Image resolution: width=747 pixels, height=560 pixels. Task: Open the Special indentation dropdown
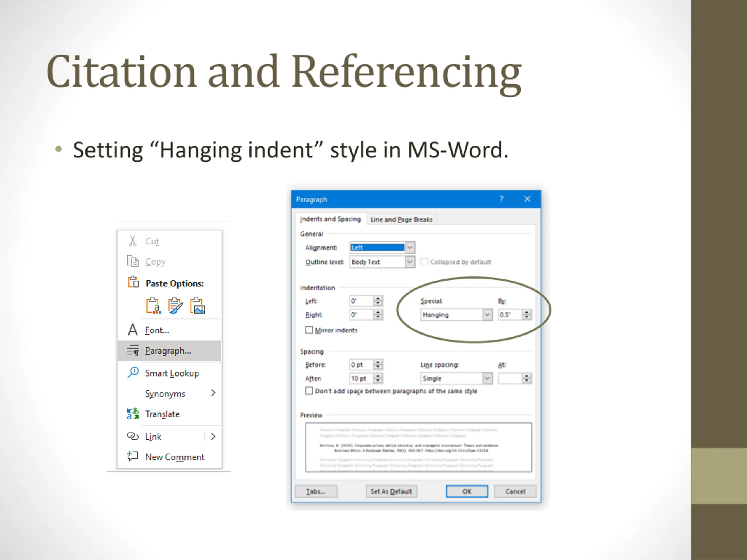[487, 315]
